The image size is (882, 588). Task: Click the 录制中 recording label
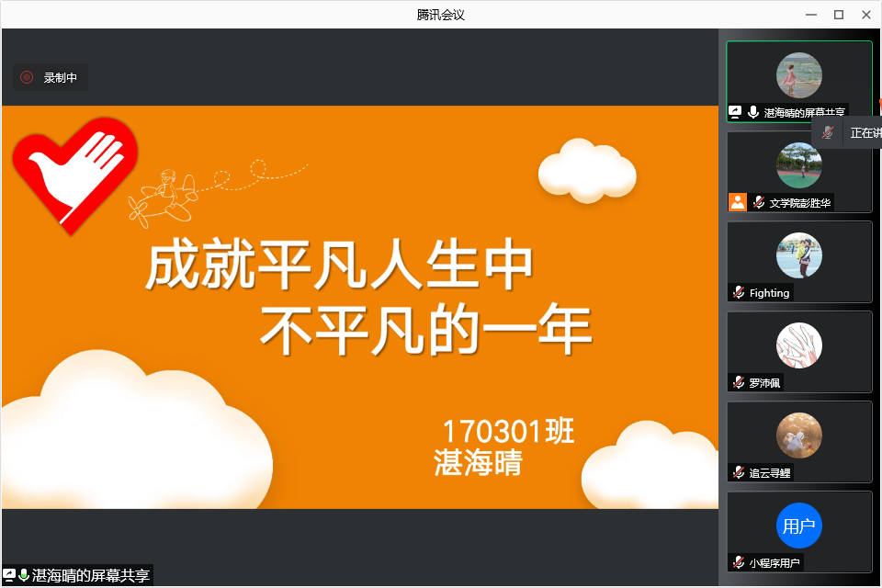59,77
